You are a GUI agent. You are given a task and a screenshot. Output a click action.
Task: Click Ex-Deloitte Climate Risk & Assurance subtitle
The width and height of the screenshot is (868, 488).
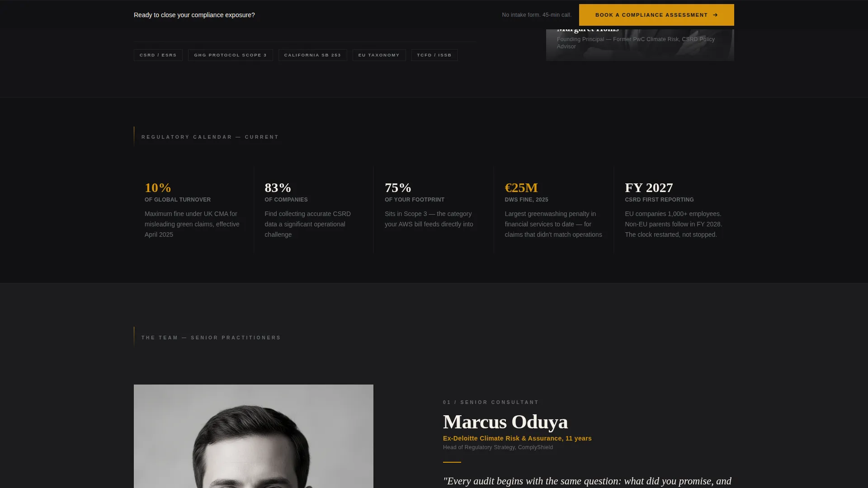[x=517, y=438]
